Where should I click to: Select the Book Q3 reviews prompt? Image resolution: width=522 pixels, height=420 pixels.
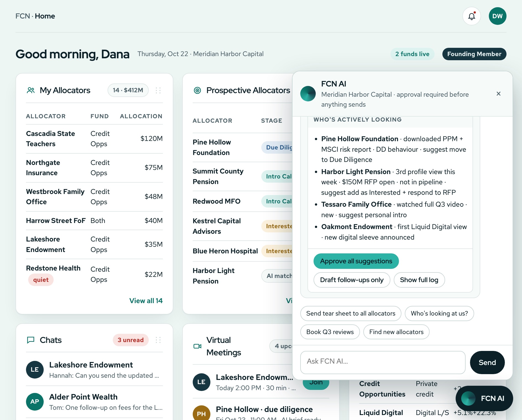[x=330, y=332]
